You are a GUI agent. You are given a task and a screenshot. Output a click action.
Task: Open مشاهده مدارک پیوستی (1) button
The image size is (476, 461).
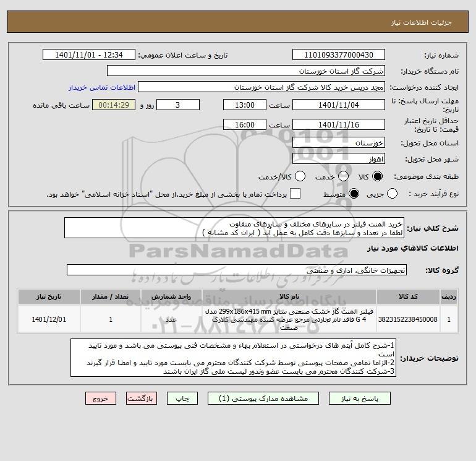tap(263, 399)
